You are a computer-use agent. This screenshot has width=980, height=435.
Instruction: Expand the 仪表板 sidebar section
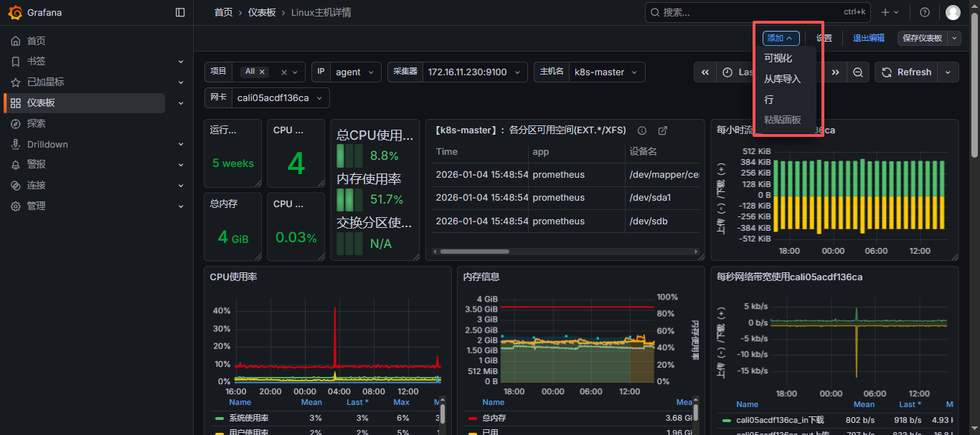tap(181, 102)
